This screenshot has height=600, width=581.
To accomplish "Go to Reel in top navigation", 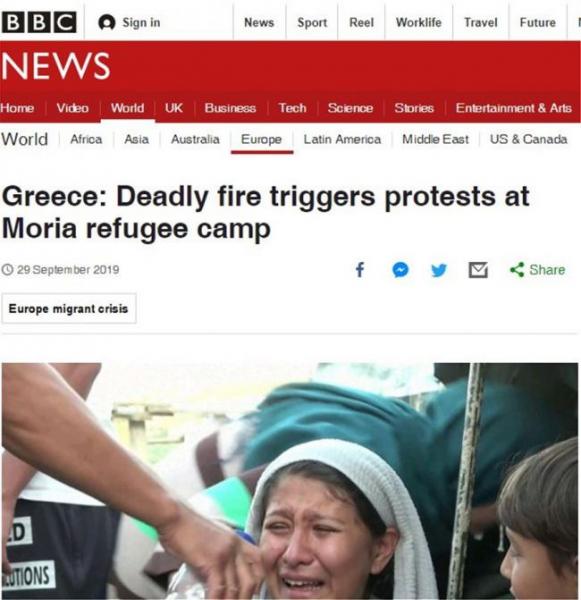I will [x=361, y=23].
